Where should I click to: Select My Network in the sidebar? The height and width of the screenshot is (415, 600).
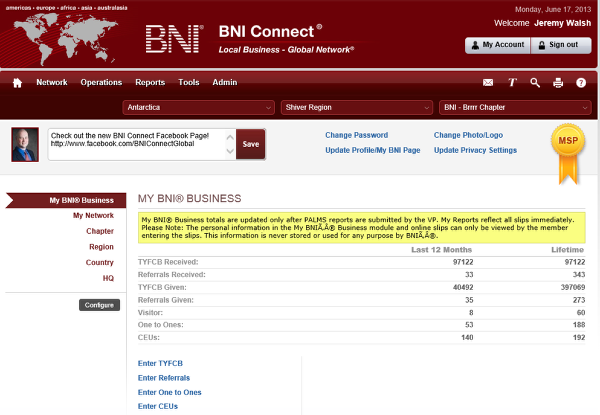click(x=93, y=215)
